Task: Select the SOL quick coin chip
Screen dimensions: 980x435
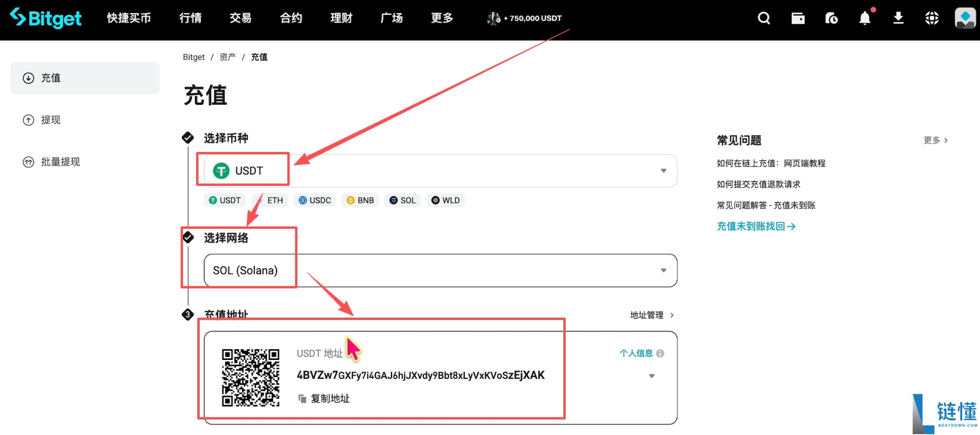Action: (402, 200)
